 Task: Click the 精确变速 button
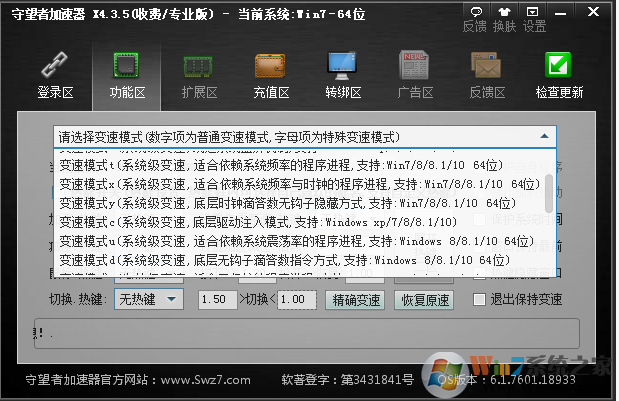coord(355,300)
